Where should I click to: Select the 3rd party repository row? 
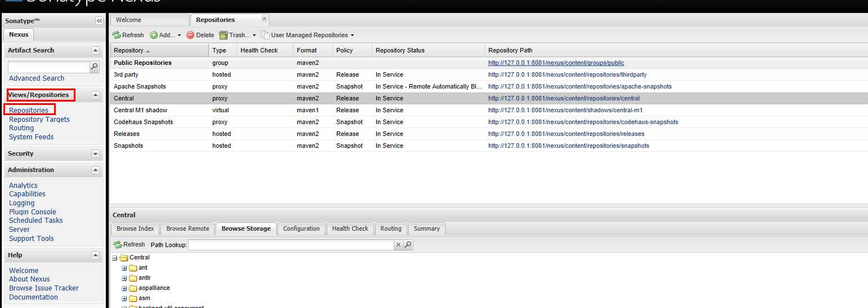click(x=488, y=74)
